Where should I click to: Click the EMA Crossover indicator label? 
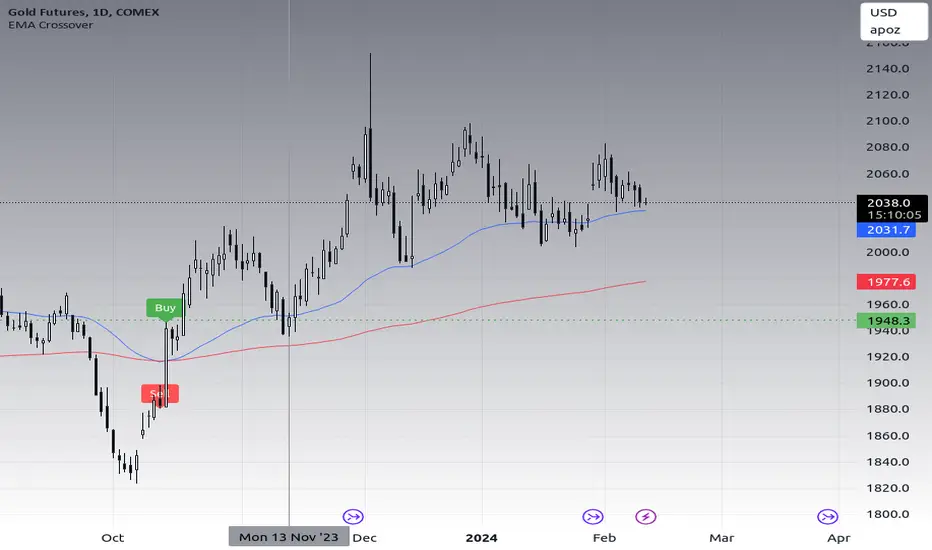point(51,25)
